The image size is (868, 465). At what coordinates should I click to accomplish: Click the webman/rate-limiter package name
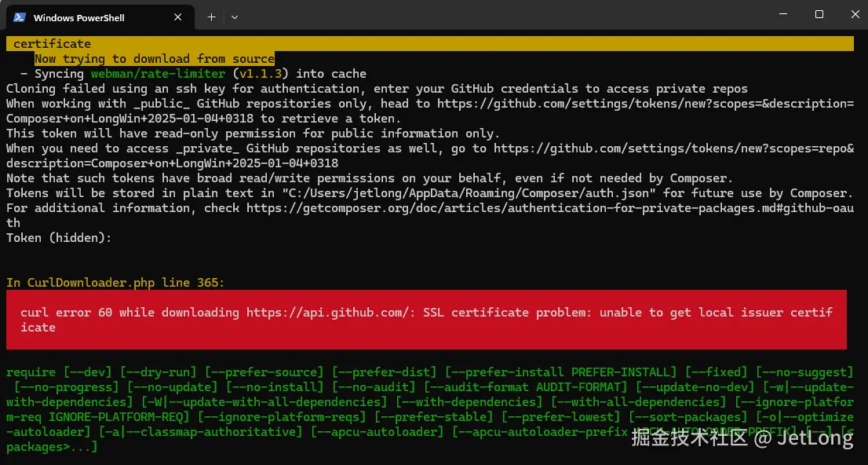click(x=159, y=74)
